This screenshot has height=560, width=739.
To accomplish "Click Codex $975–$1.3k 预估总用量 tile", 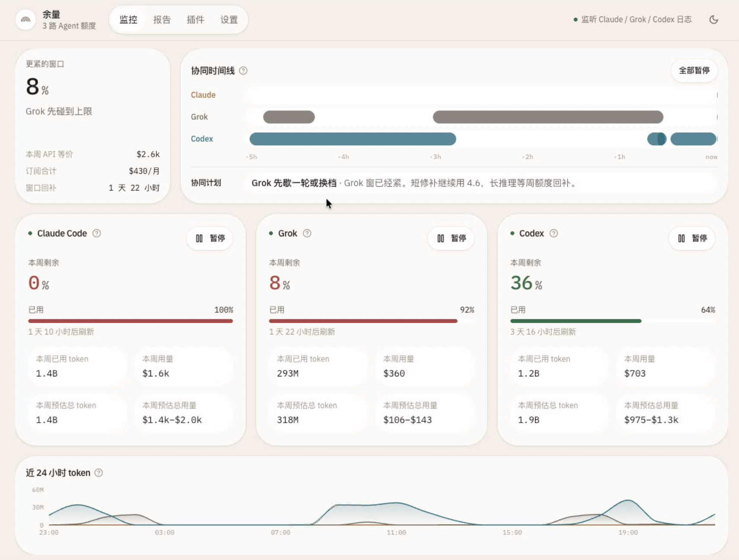I will click(x=666, y=414).
